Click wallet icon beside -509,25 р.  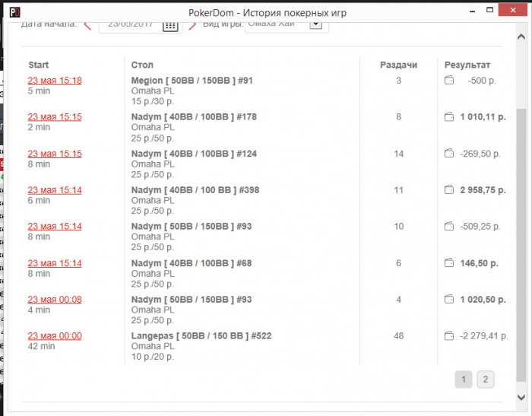click(x=449, y=226)
